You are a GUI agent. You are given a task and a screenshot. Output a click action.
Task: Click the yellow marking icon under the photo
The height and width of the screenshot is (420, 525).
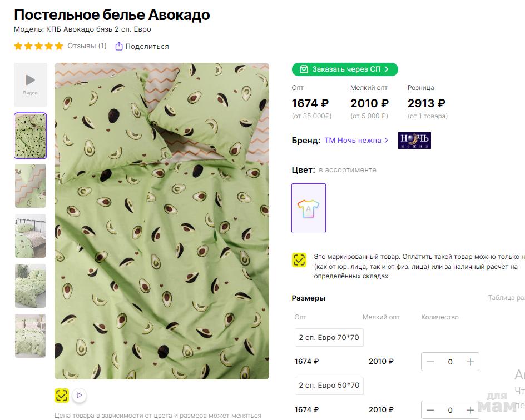click(62, 396)
